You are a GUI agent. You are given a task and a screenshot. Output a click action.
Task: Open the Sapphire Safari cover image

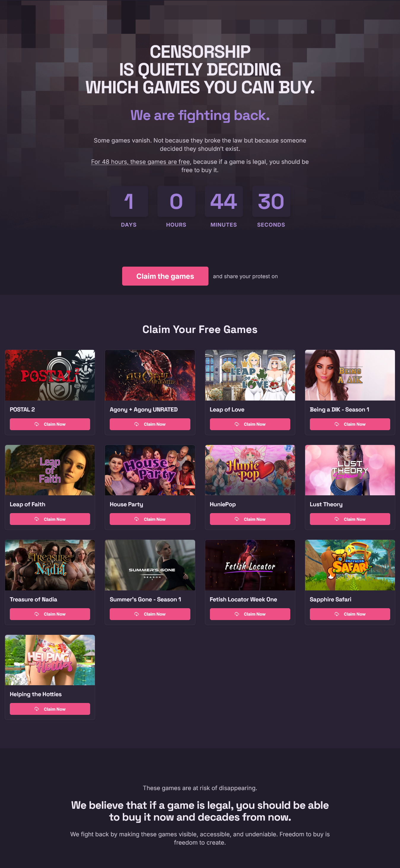click(x=350, y=565)
